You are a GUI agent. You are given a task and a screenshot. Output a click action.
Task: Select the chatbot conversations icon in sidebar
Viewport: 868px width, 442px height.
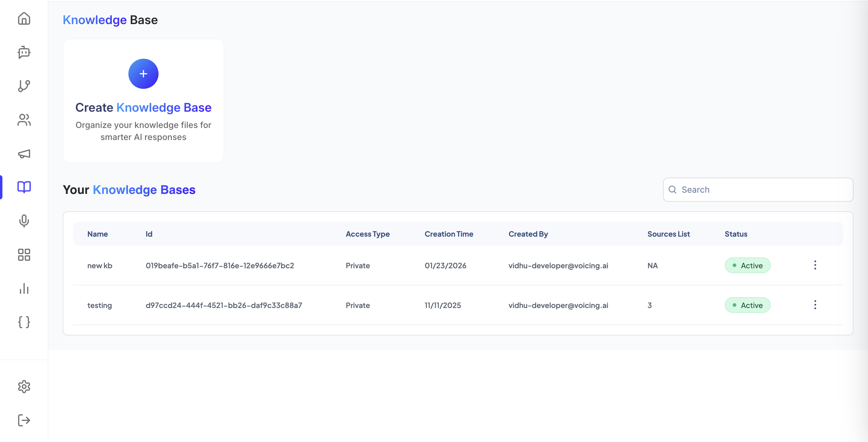point(24,52)
